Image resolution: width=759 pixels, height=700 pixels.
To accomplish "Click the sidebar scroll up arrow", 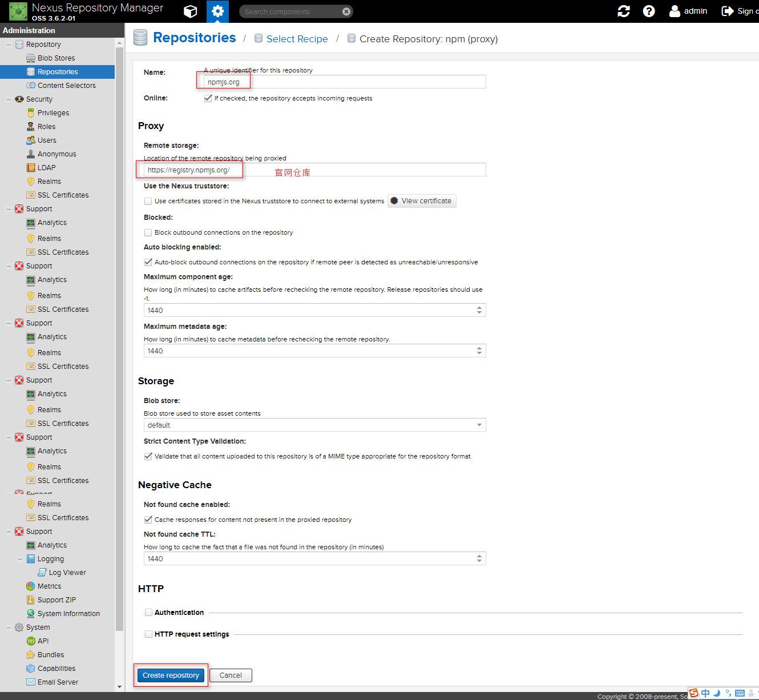I will point(119,43).
